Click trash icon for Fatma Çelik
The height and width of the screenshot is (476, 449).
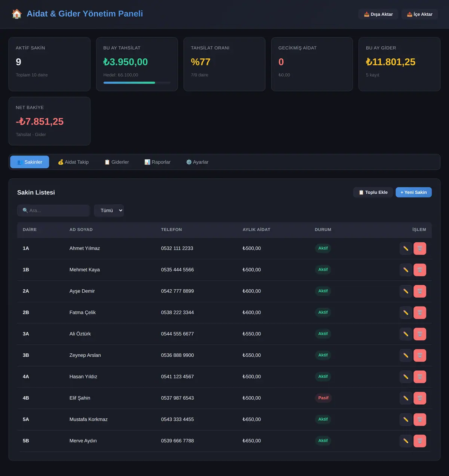(x=420, y=312)
